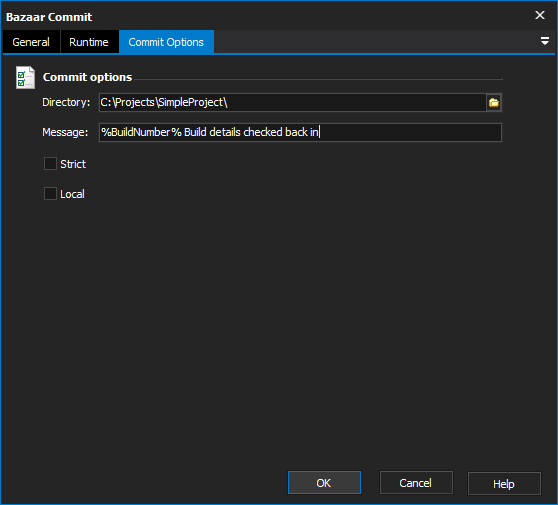The height and width of the screenshot is (505, 558).
Task: Click the Cancel button
Action: tap(416, 483)
